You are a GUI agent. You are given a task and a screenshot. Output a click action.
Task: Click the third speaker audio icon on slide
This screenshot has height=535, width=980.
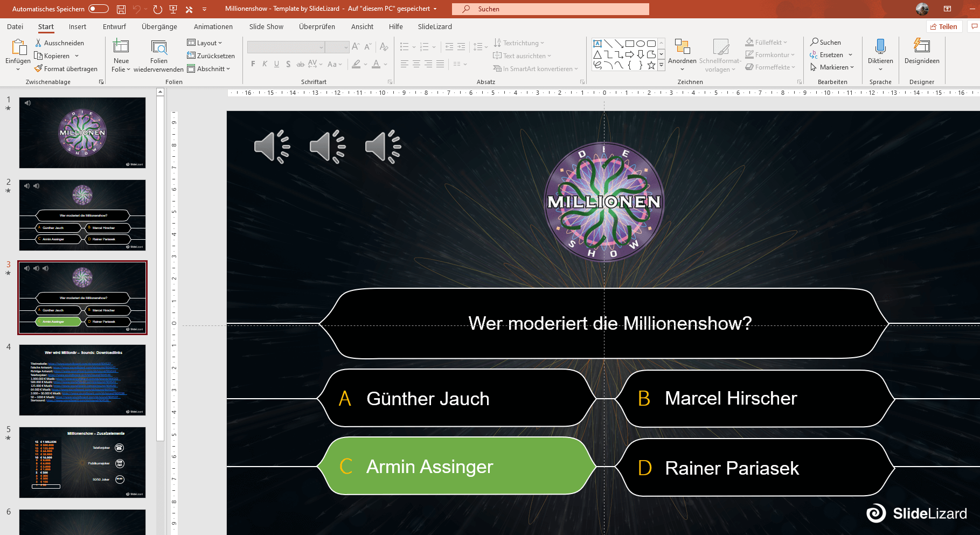pyautogui.click(x=383, y=147)
